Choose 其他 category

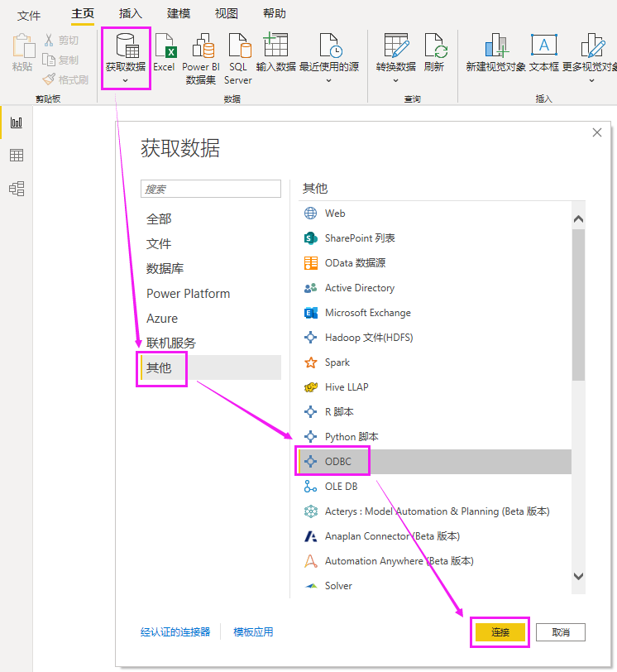coord(211,367)
